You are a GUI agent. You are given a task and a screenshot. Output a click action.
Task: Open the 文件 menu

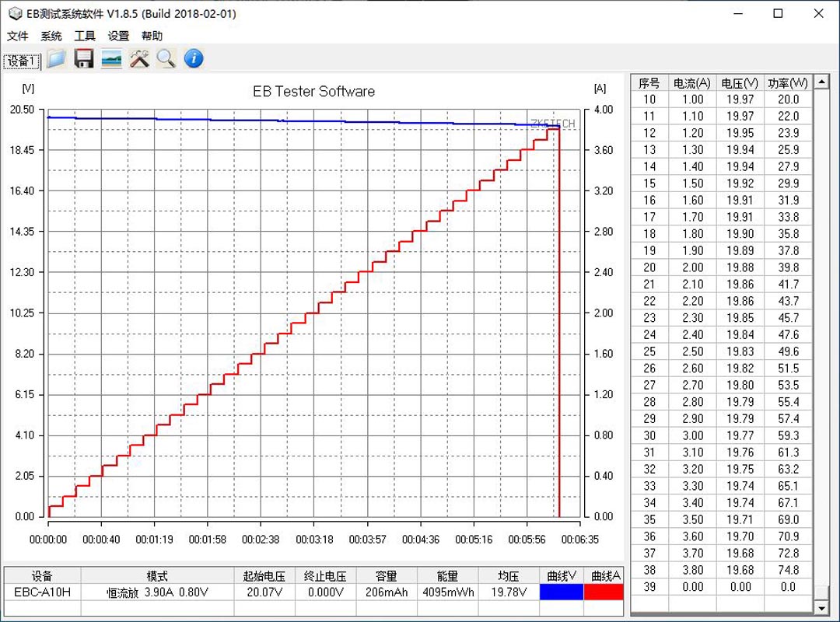point(18,36)
